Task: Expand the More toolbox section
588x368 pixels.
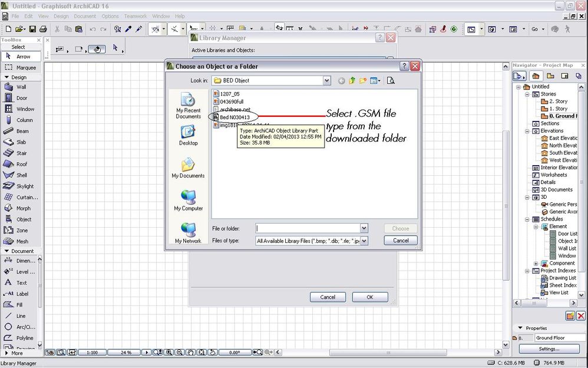Action: pyautogui.click(x=6, y=353)
